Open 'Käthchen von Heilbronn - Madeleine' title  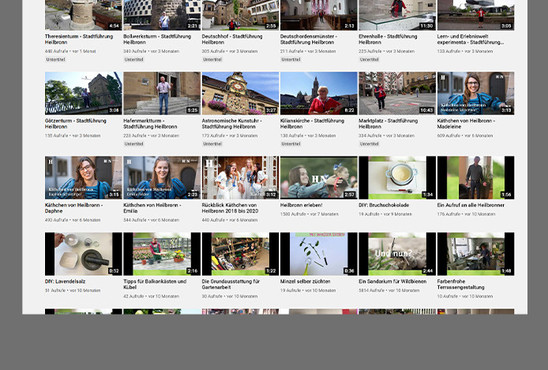tap(466, 123)
